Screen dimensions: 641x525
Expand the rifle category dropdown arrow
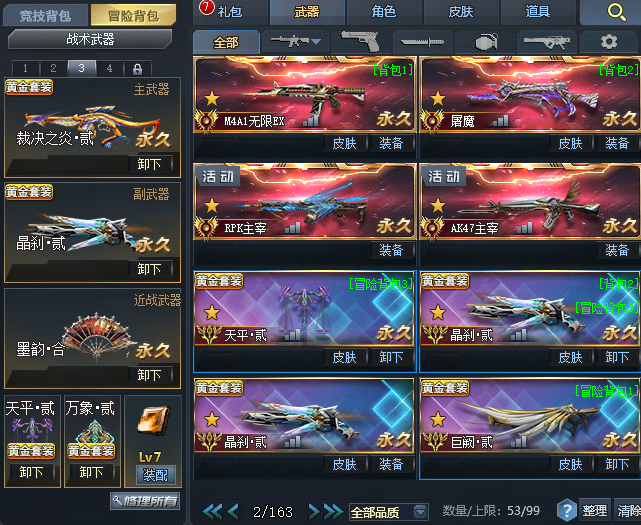click(x=316, y=41)
